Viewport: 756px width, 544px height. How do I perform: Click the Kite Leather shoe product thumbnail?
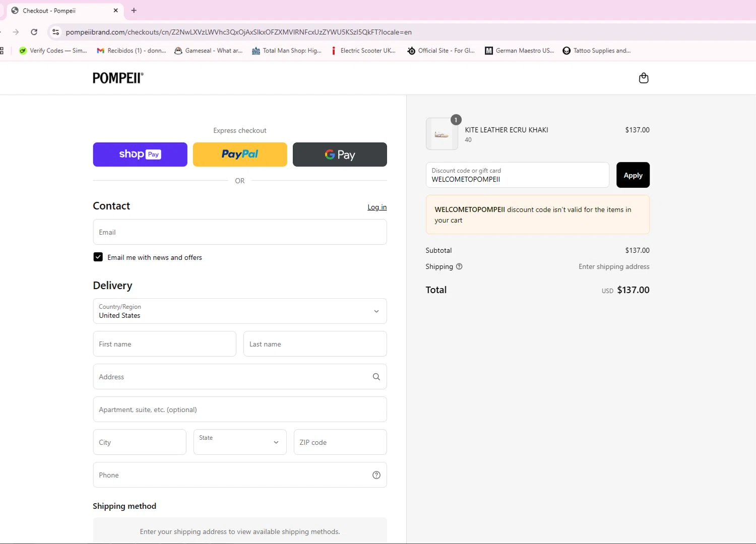[442, 134]
